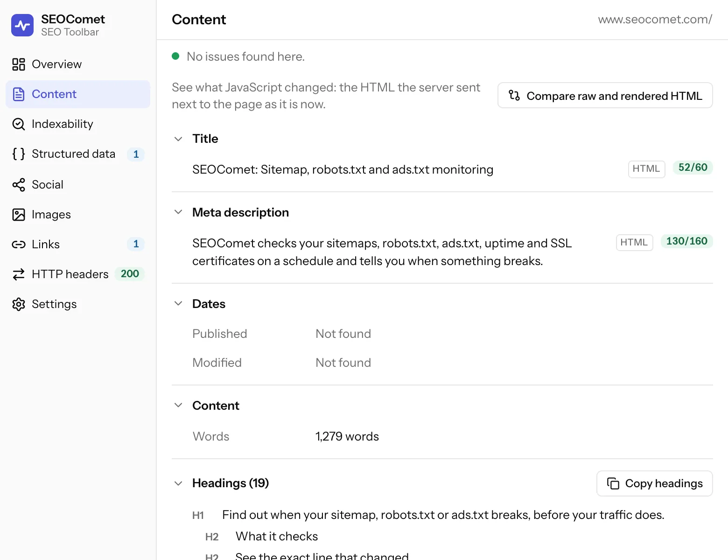The width and height of the screenshot is (728, 560).
Task: Click the copy icon in Copy headings
Action: coord(613,483)
